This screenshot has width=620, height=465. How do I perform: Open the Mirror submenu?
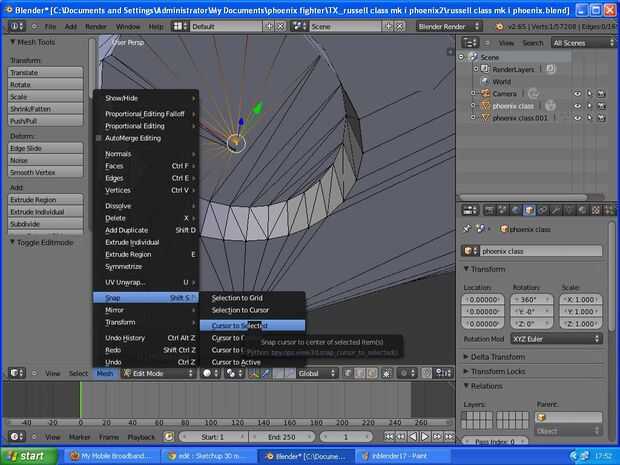click(x=146, y=310)
